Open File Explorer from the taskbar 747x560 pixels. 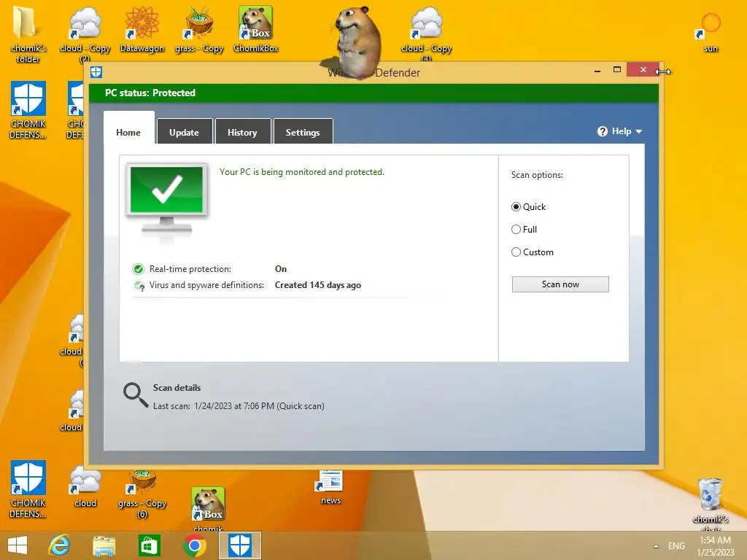(104, 545)
